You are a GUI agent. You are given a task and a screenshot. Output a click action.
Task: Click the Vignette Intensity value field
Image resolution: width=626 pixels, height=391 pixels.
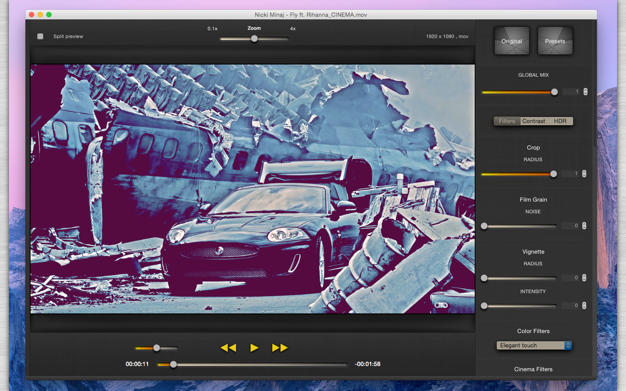571,306
